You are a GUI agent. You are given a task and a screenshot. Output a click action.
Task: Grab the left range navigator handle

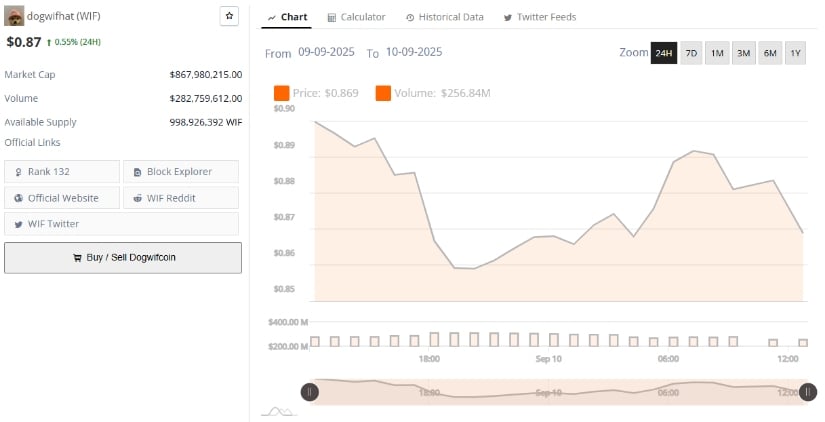tap(309, 392)
